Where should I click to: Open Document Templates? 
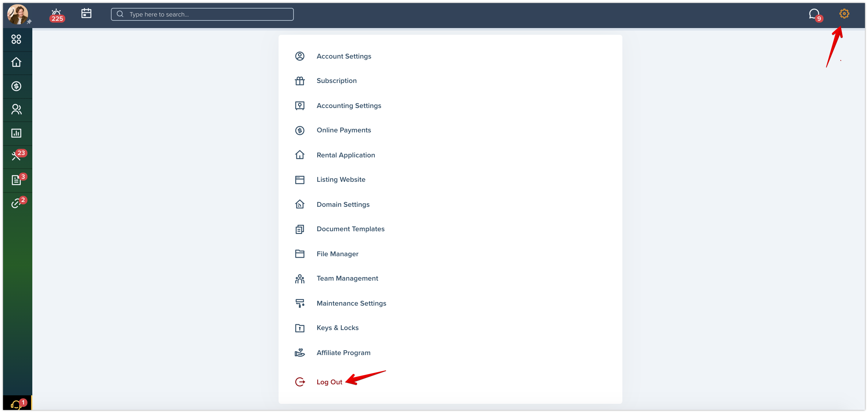click(350, 229)
